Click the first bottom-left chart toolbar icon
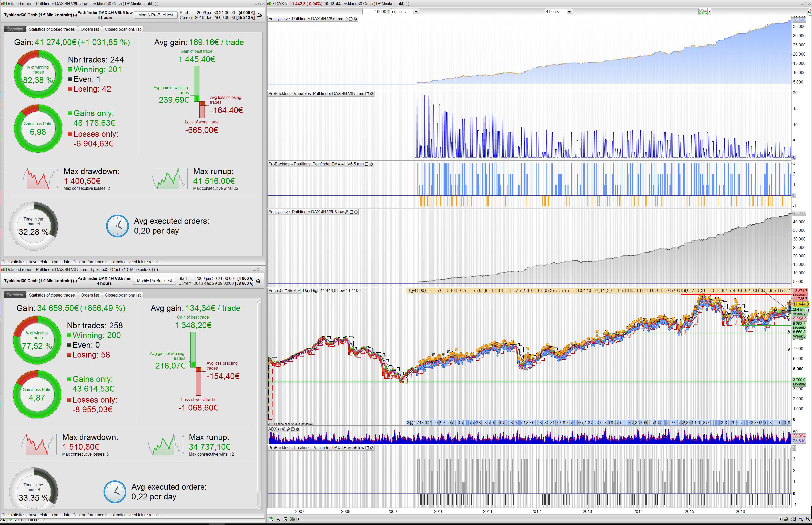Viewport: 812px width, 525px height. point(271,519)
